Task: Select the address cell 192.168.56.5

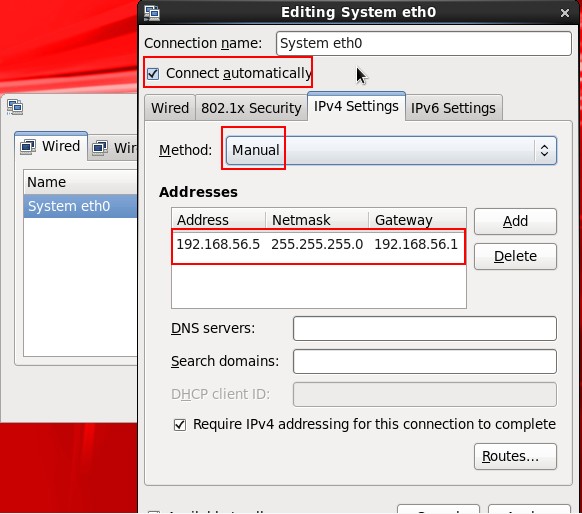Action: coord(218,245)
